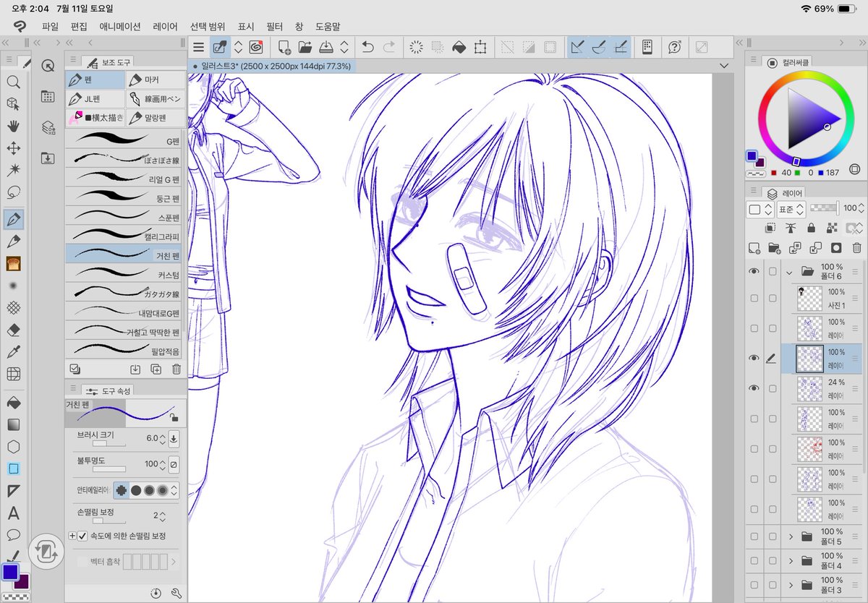Collapse the 폴더 6 folder
This screenshot has width=868, height=603.
coord(791,273)
